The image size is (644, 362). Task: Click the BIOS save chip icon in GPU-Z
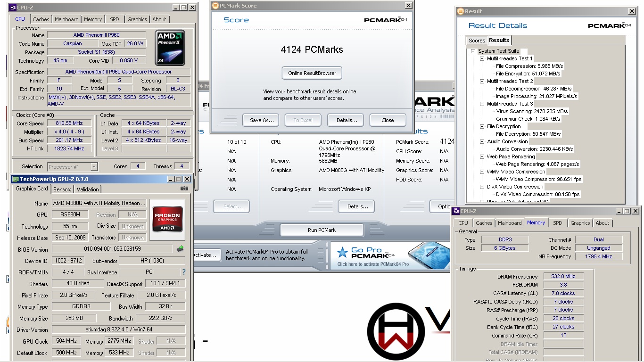tap(180, 248)
